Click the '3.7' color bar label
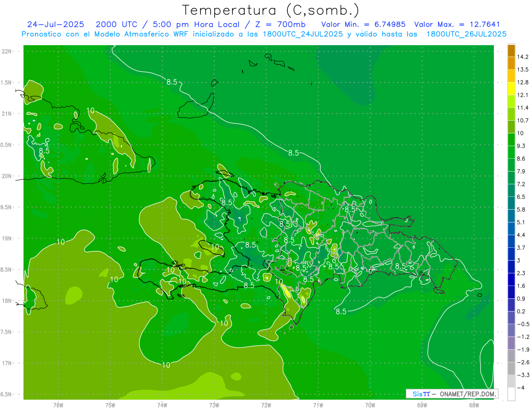The width and height of the screenshot is (532, 411). click(x=522, y=247)
